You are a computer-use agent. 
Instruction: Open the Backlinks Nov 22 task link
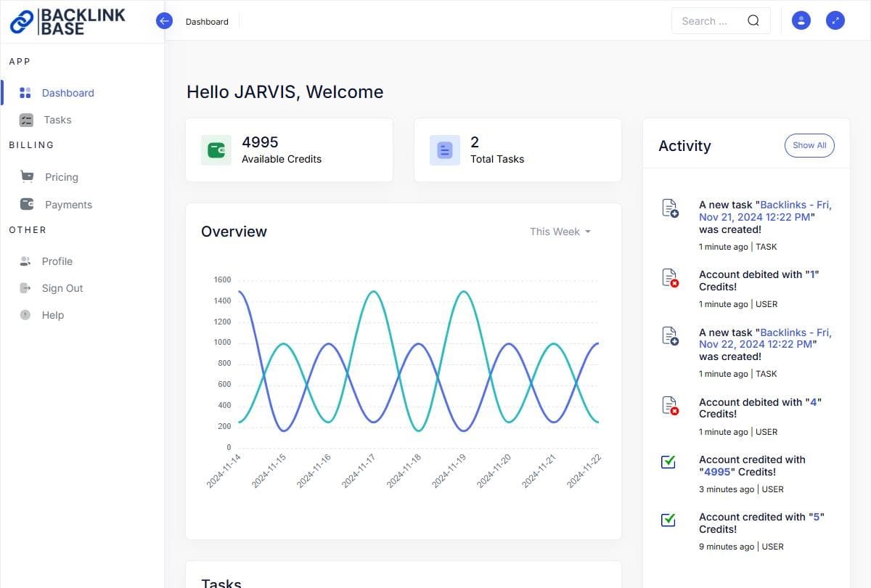click(764, 338)
